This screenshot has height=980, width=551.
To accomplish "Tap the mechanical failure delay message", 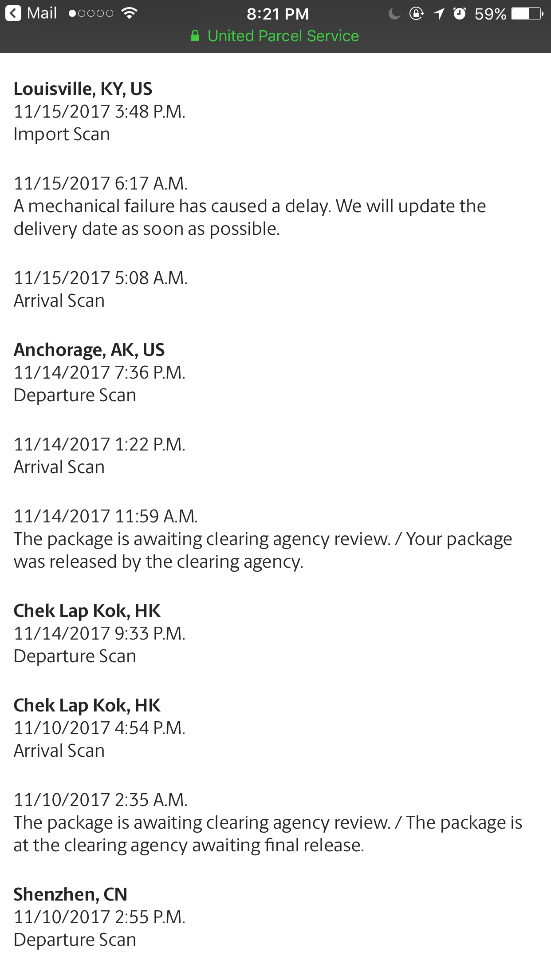I will [x=250, y=217].
